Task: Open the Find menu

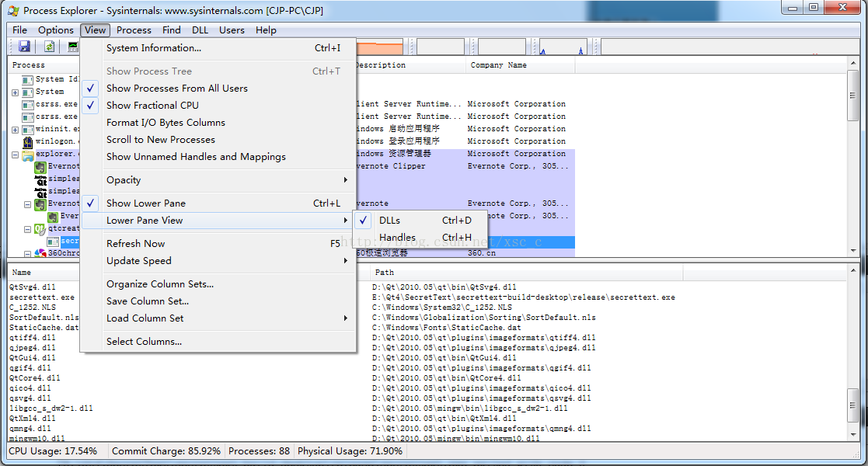Action: [171, 30]
